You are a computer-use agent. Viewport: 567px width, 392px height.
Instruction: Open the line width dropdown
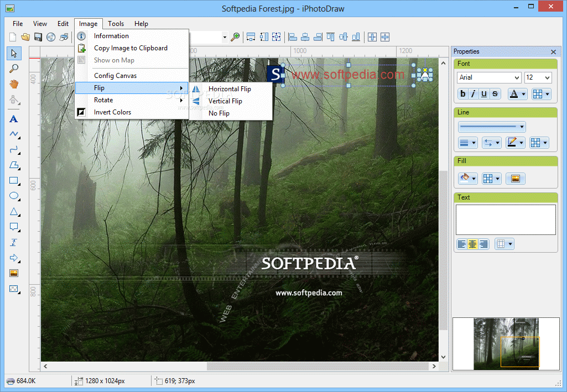[467, 143]
